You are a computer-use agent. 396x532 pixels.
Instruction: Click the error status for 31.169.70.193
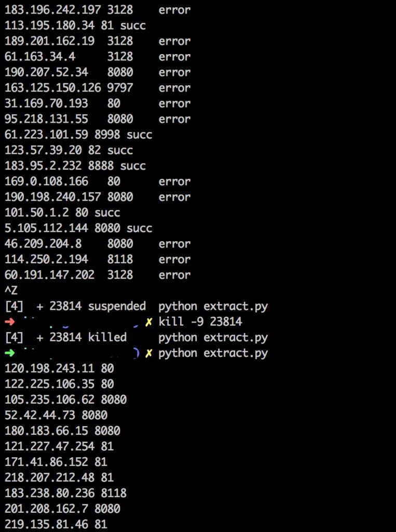(174, 103)
